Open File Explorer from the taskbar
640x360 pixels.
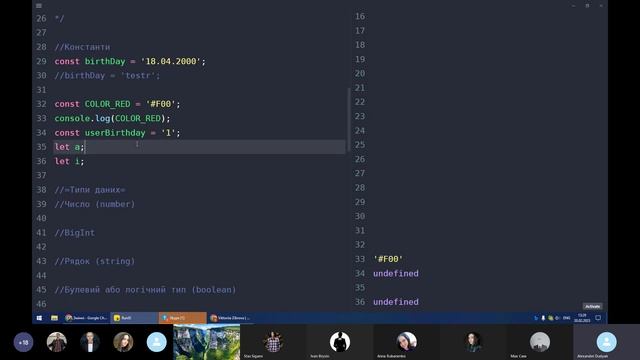(54, 318)
